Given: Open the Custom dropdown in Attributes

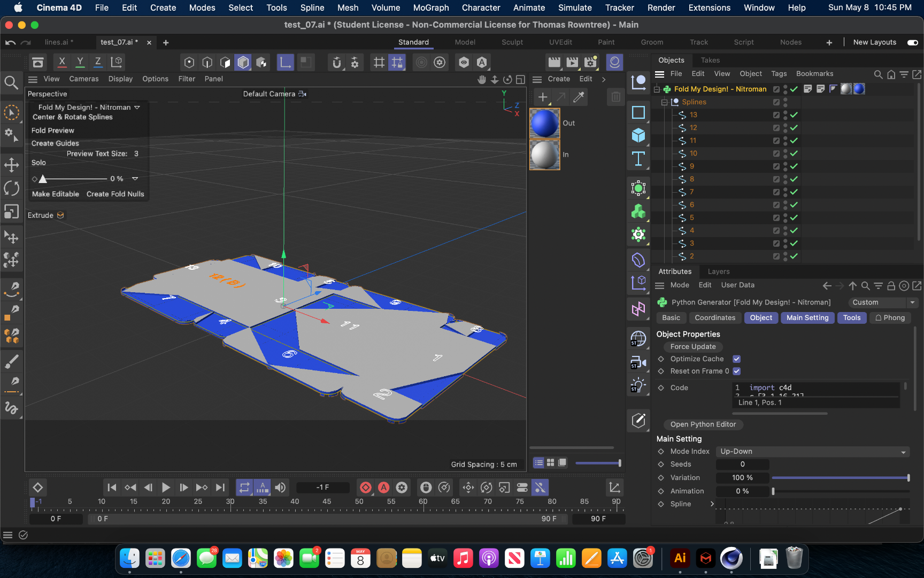Looking at the screenshot, I should pyautogui.click(x=883, y=302).
